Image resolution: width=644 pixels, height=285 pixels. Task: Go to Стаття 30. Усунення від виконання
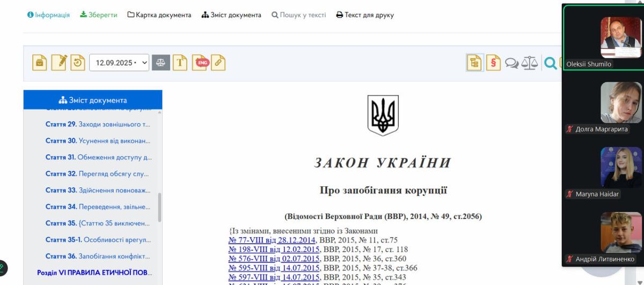[98, 141]
